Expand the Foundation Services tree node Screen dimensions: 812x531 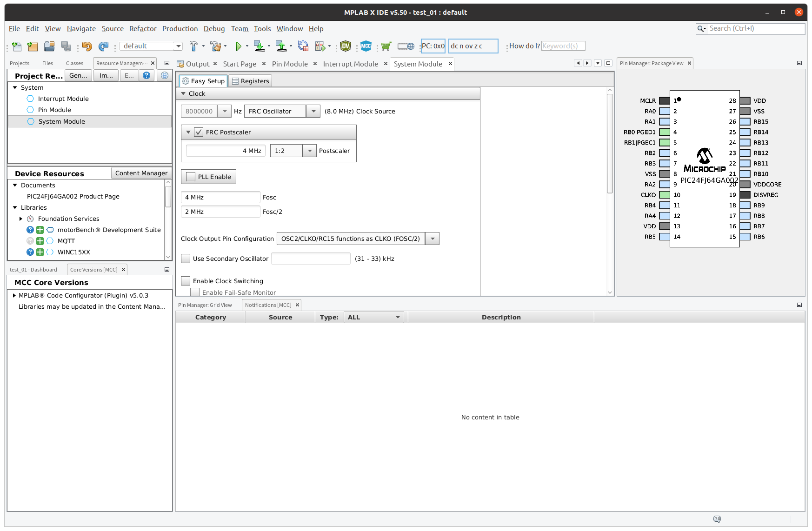[20, 219]
